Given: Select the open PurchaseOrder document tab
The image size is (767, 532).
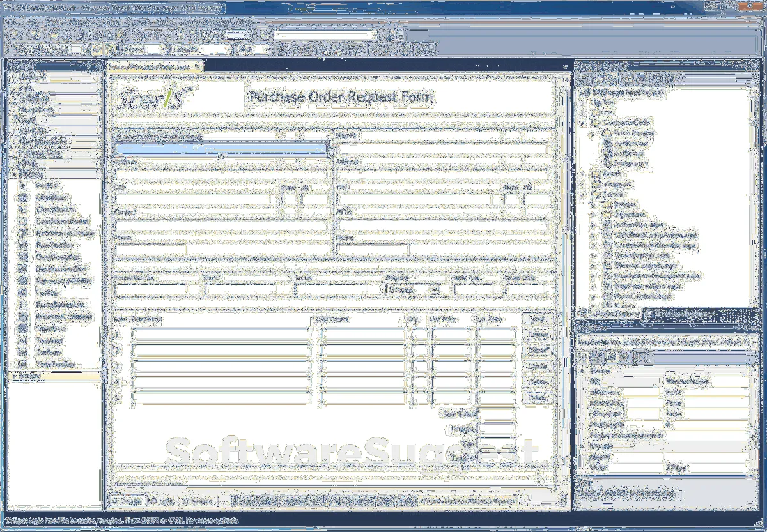Looking at the screenshot, I should [x=155, y=66].
